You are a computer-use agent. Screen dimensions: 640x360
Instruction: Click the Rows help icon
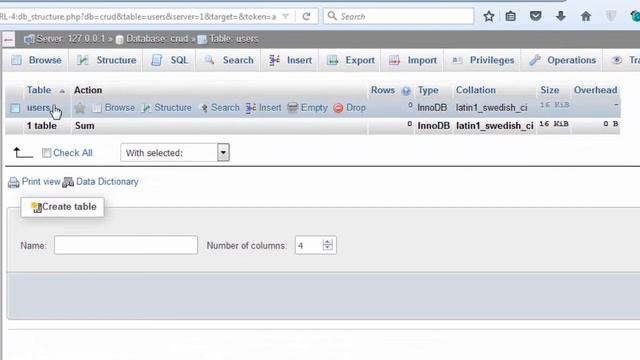(x=406, y=91)
